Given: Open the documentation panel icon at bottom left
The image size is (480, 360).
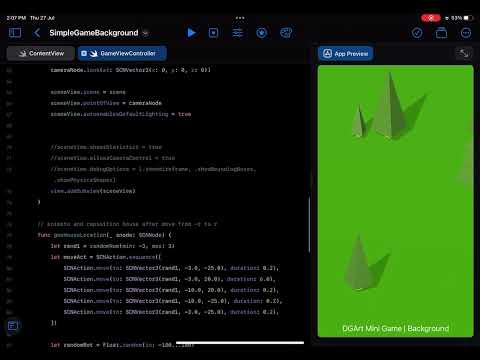Looking at the screenshot, I should 13,326.
